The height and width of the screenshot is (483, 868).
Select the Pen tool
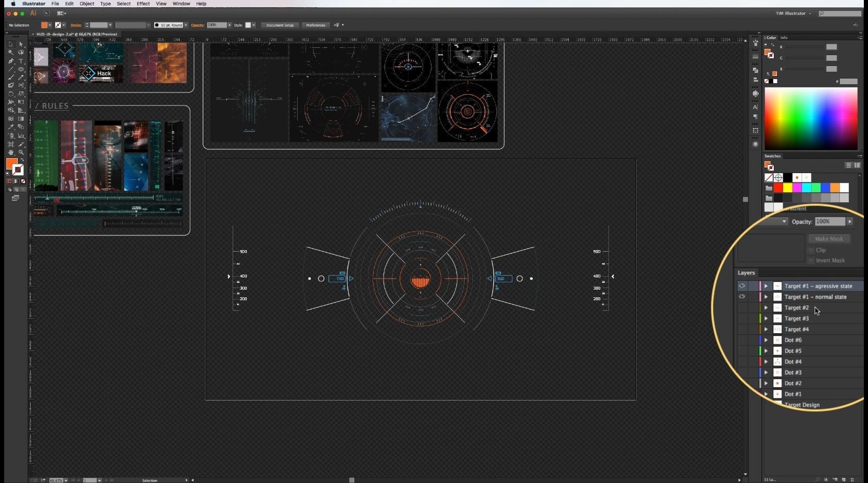click(x=10, y=61)
